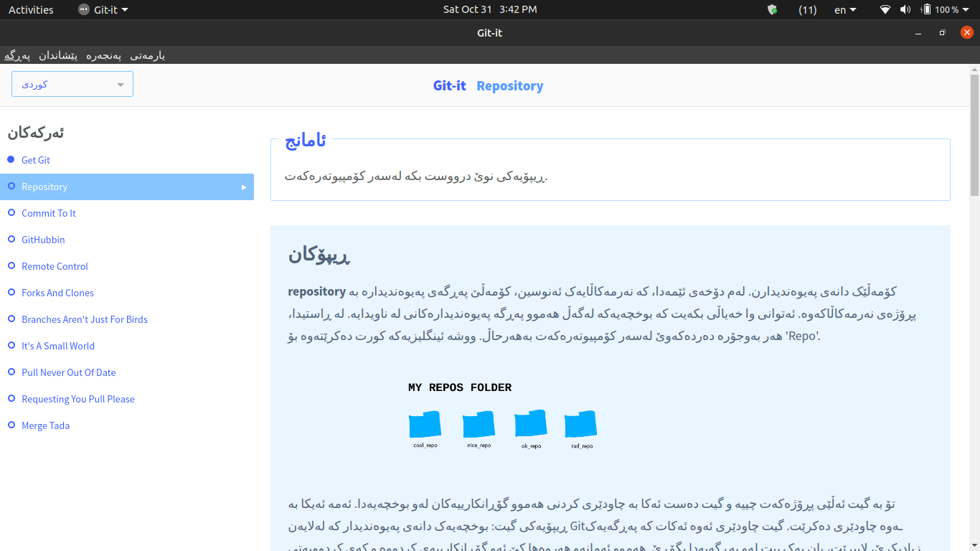Click the volume speaker icon
The width and height of the screenshot is (980, 551).
905,10
